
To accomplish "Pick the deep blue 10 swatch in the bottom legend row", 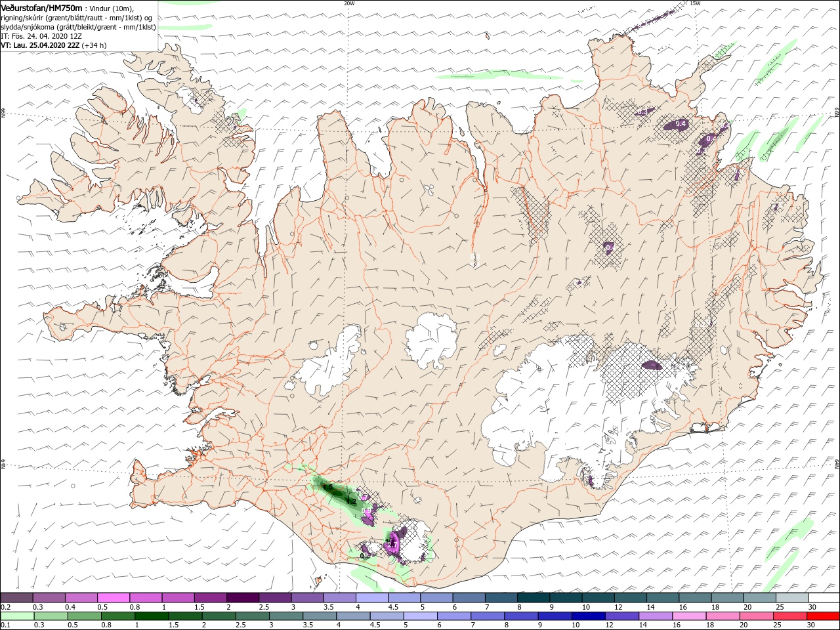I will coord(587,616).
